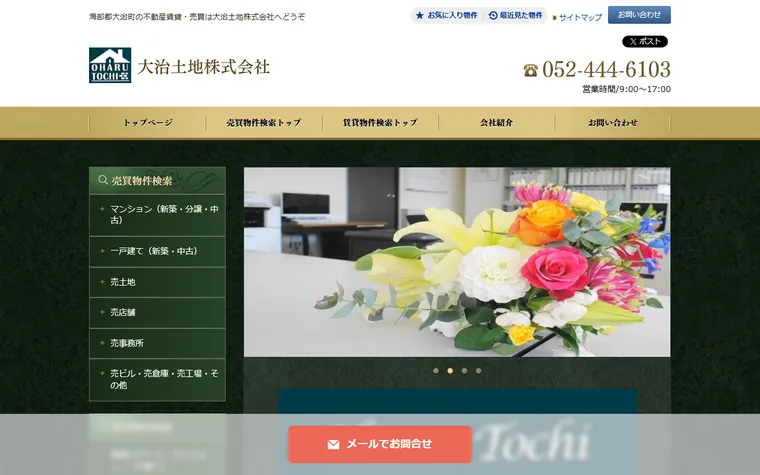The height and width of the screenshot is (475, 760).
Task: Open お気に入り物件 favorites link
Action: [x=447, y=16]
